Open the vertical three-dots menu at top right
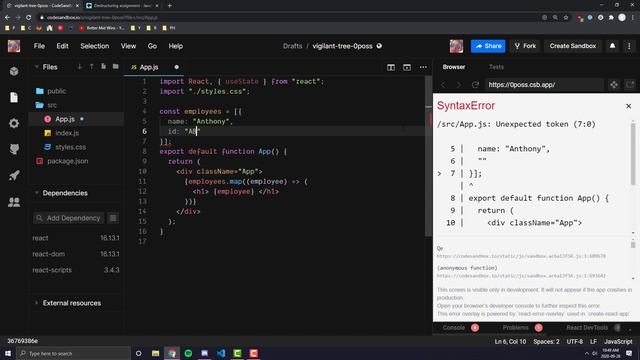 click(629, 46)
